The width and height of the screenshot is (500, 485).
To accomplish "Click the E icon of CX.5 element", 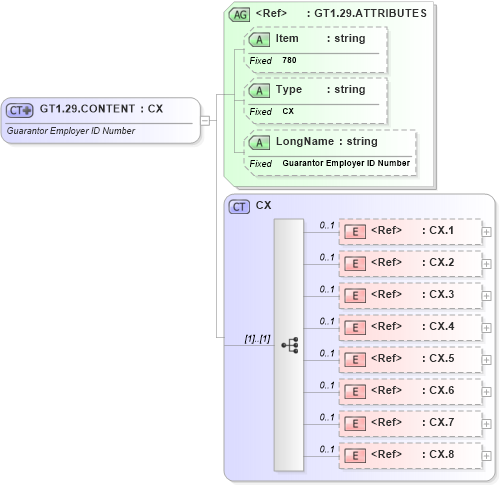I will pyautogui.click(x=355, y=360).
